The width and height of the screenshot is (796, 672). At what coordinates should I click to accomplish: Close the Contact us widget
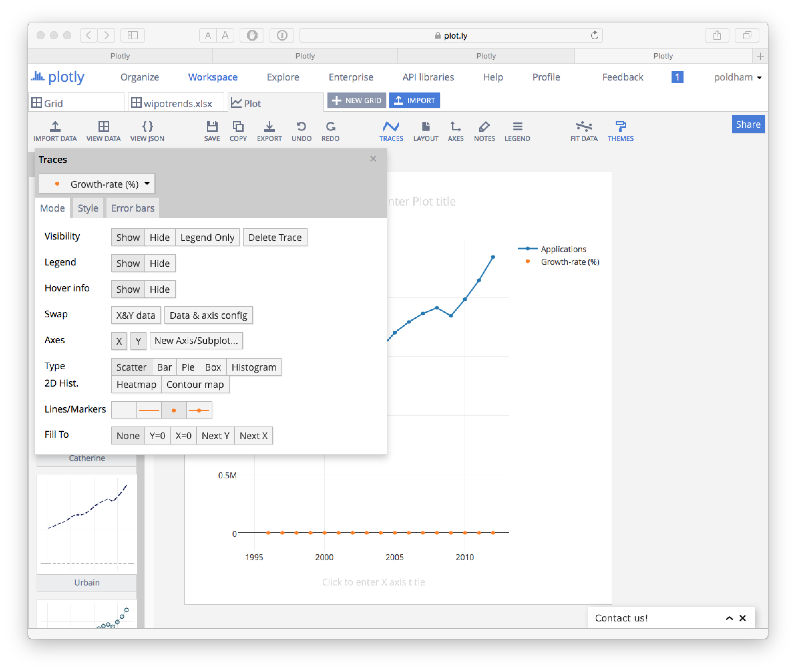tap(742, 618)
